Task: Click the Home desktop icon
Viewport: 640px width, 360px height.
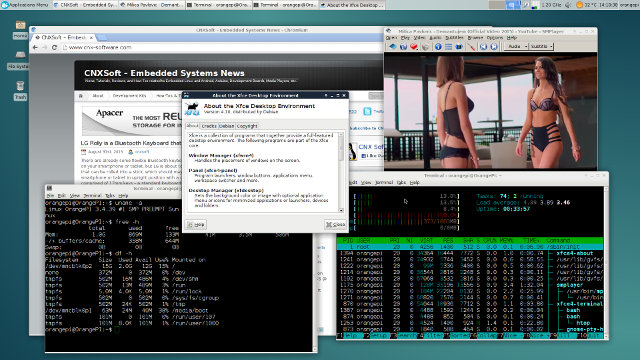Action: pos(20,30)
